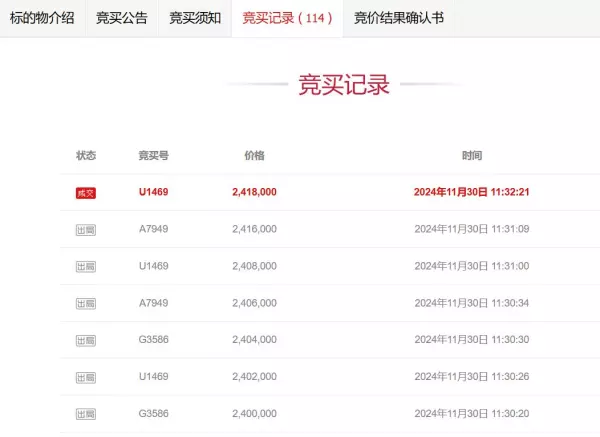Click the 出局 badge for bid 2,408,000

tap(86, 267)
